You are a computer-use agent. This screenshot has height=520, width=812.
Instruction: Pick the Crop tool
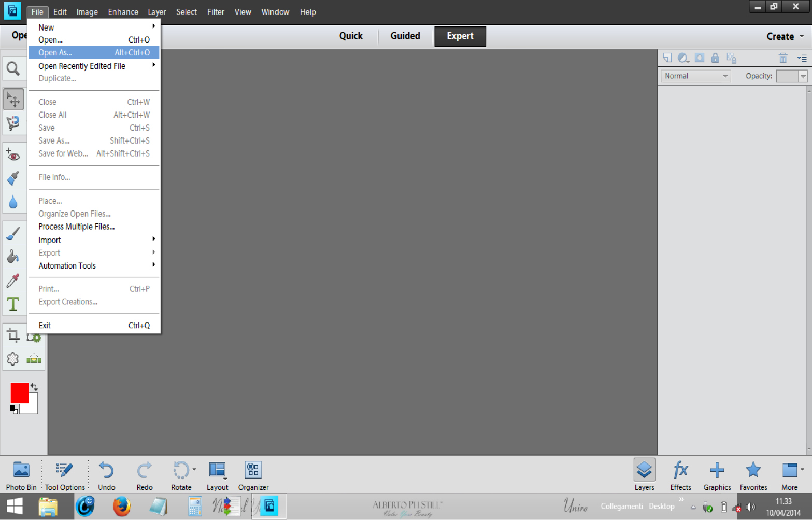point(13,335)
